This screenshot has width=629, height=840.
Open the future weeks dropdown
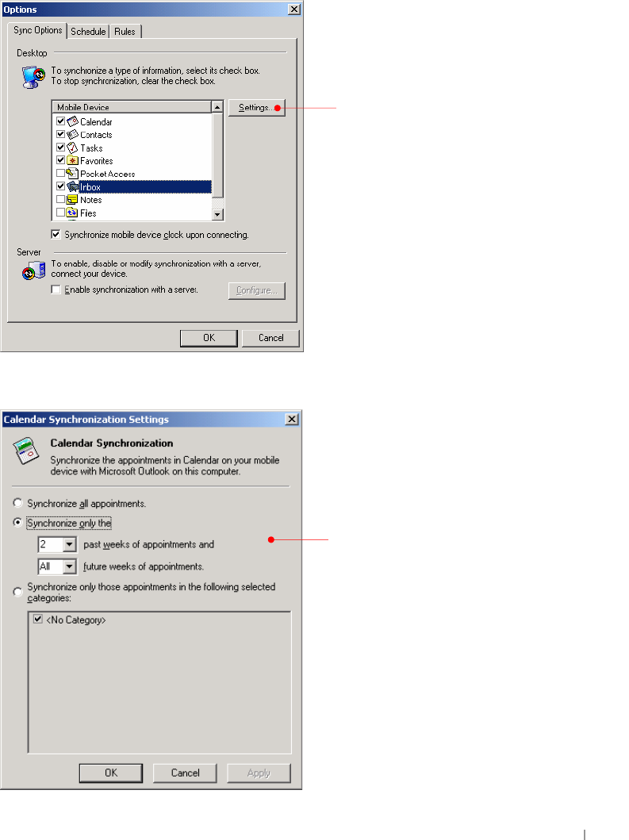click(x=69, y=566)
